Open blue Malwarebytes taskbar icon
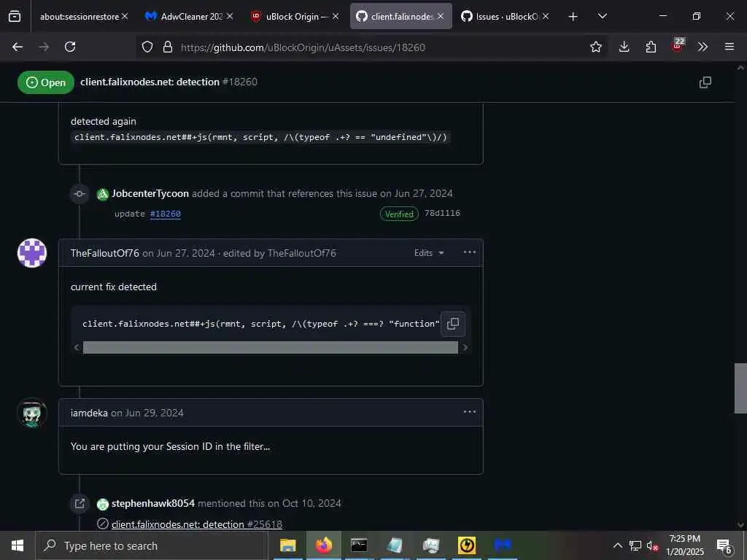This screenshot has width=747, height=560. (503, 545)
